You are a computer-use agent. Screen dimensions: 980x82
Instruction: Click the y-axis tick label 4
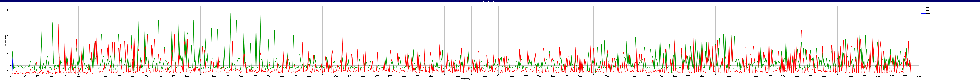pos(9,40)
